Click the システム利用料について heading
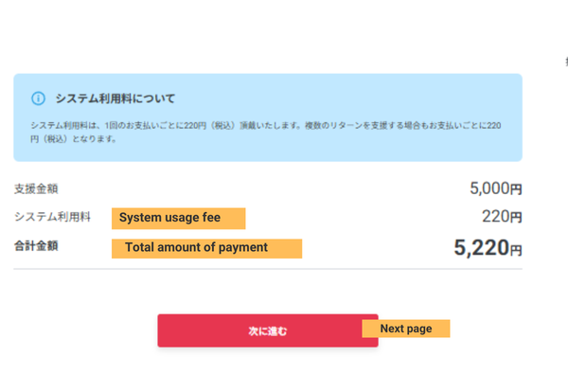The image size is (568, 392). 115,98
